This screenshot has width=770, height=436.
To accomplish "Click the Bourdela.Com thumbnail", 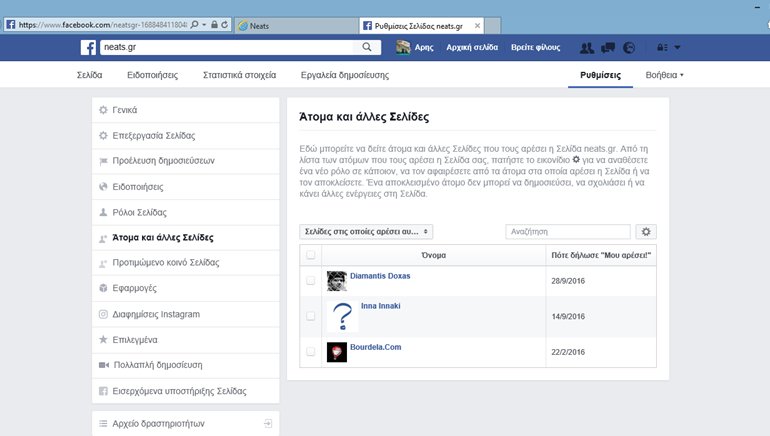I will pyautogui.click(x=337, y=352).
